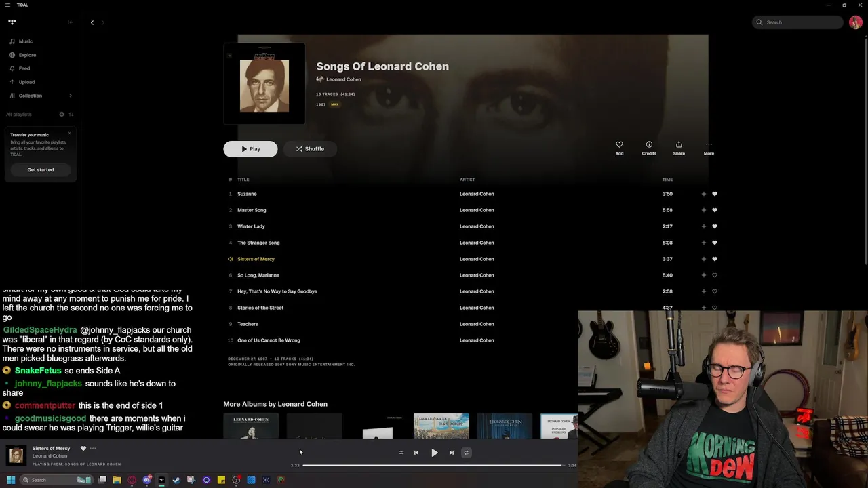Open the album More options menu

tap(709, 148)
